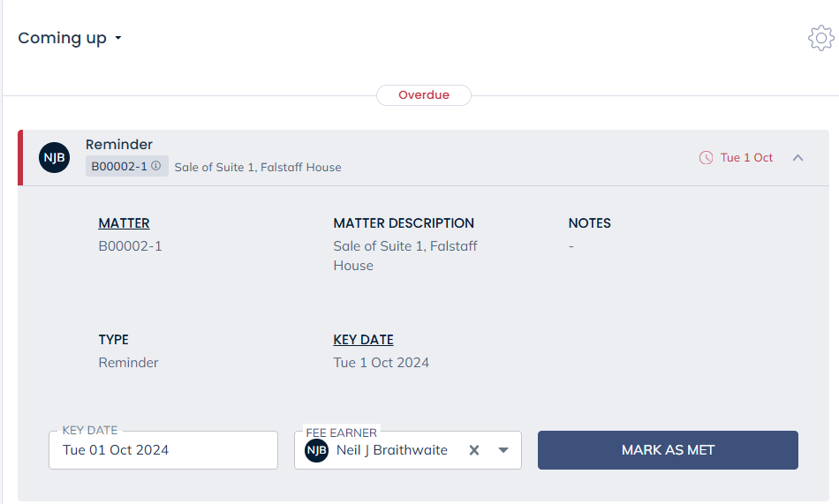The image size is (839, 504).
Task: Click the Sale of Suite 1 header text
Action: click(x=258, y=167)
